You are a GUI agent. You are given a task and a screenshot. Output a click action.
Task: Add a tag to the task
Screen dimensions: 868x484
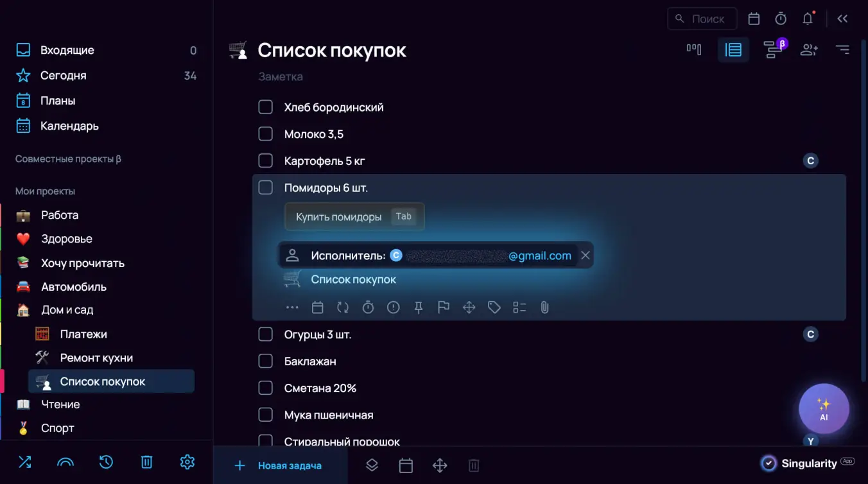pyautogui.click(x=494, y=307)
